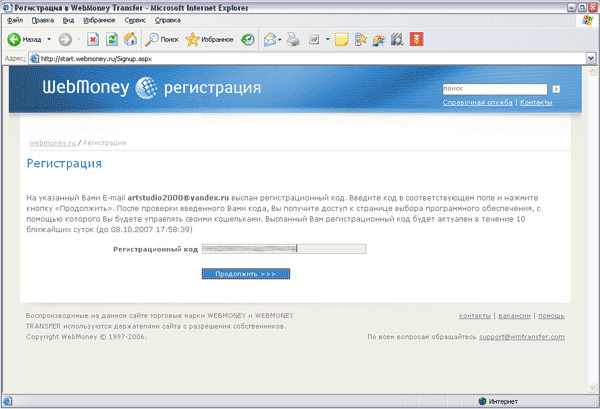Viewport: 600px width, 409px height.
Task: Click the History clock icon
Action: 248,39
